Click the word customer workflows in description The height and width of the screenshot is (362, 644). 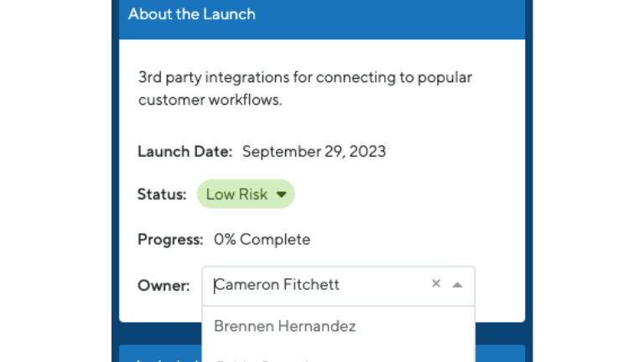[x=210, y=100]
